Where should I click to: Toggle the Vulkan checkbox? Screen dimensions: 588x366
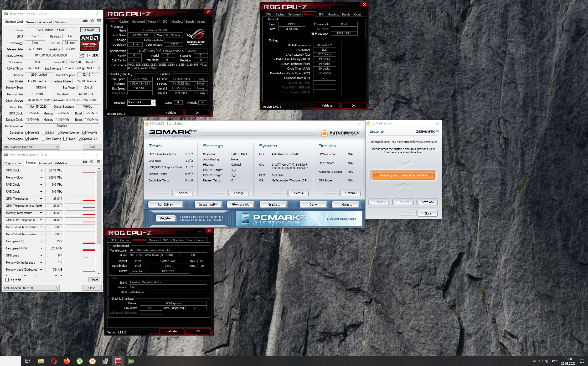coord(27,139)
